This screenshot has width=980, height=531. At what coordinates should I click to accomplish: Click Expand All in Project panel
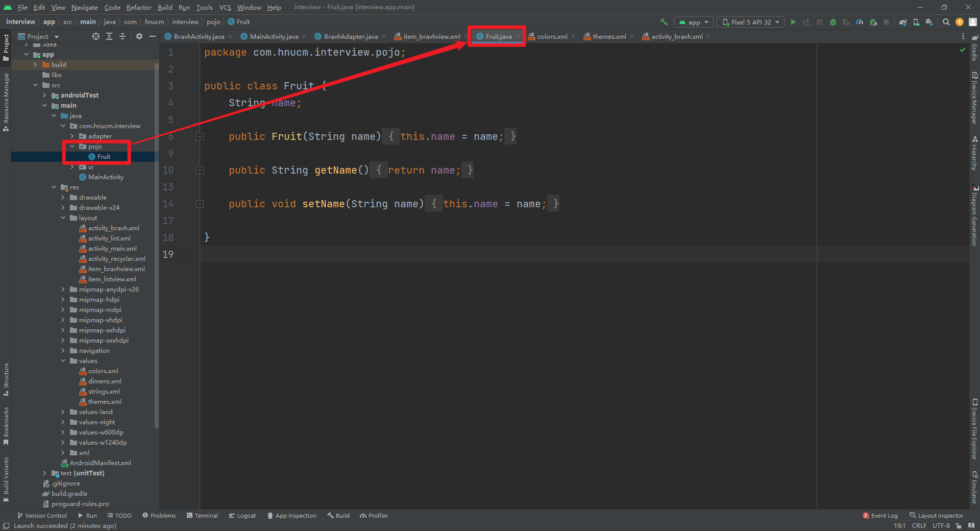point(109,36)
